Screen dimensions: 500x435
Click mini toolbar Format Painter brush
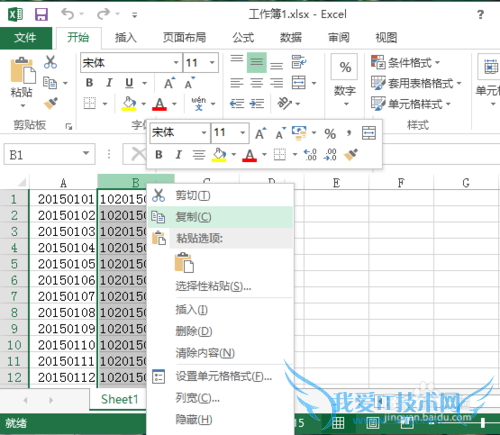pyautogui.click(x=350, y=155)
